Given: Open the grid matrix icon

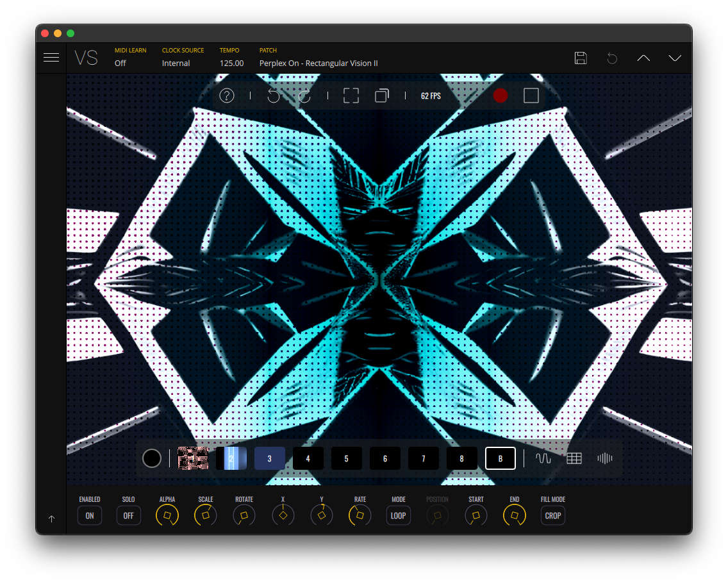Looking at the screenshot, I should (x=574, y=458).
